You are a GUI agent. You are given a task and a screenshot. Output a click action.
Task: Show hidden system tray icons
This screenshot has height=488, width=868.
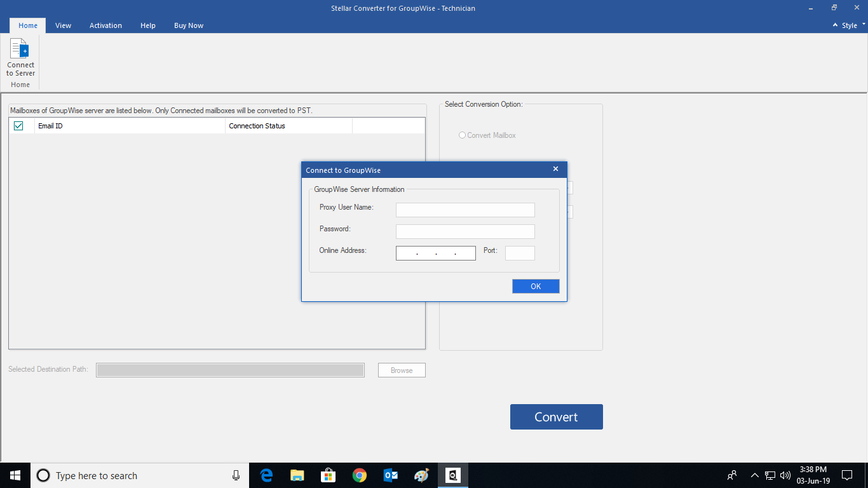click(754, 475)
